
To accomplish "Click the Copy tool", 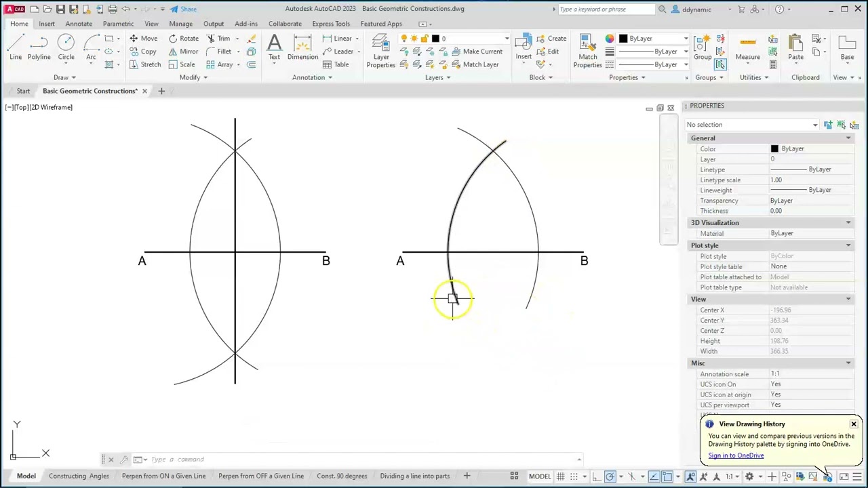I will [x=143, y=52].
